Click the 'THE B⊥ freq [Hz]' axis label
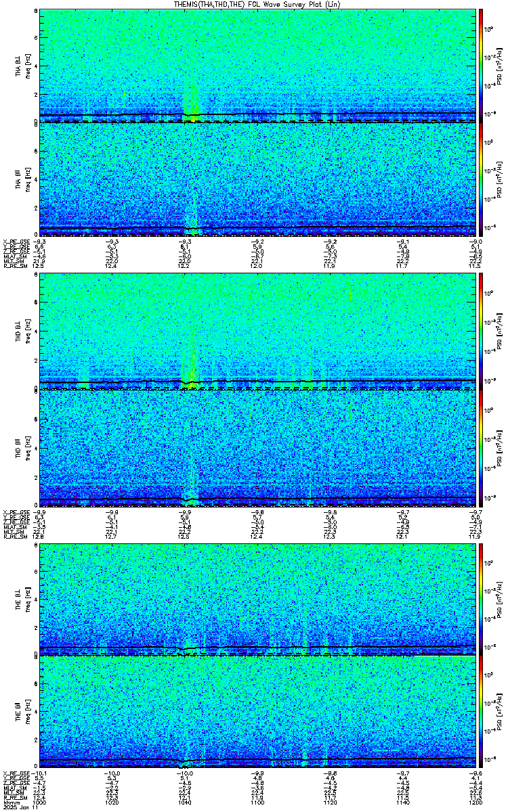Image resolution: width=508 pixels, height=812 pixels. pos(23,599)
